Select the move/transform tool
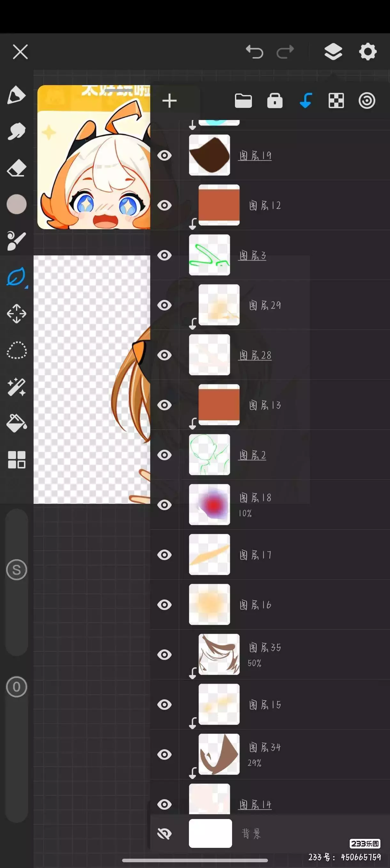This screenshot has height=868, width=390. [x=17, y=314]
